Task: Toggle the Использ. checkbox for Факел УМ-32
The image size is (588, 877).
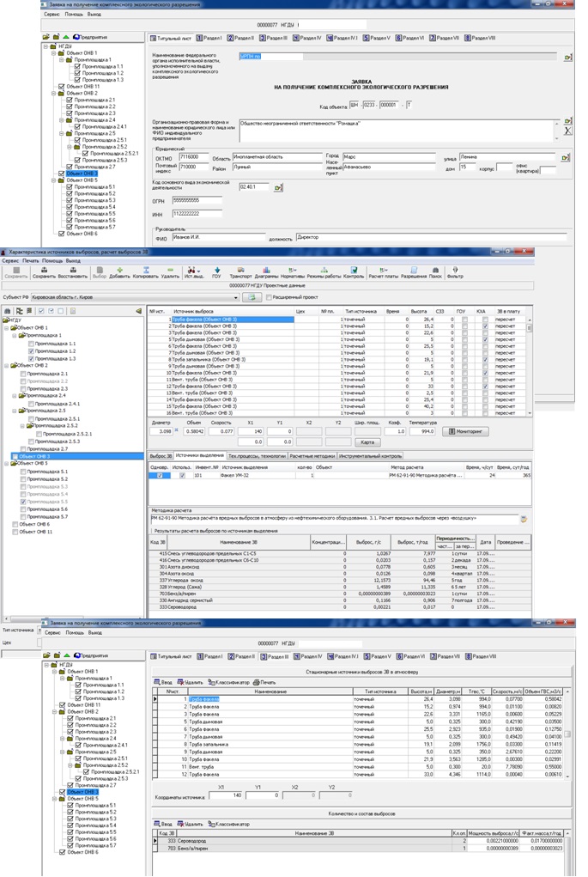Action: (x=182, y=475)
